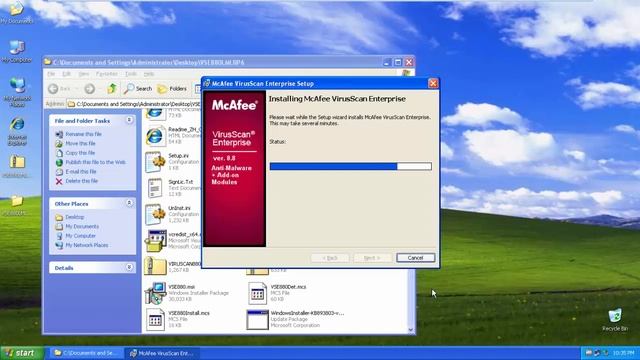Image resolution: width=640 pixels, height=360 pixels.
Task: Cancel the McAfee VirusScan installation
Action: (x=416, y=258)
